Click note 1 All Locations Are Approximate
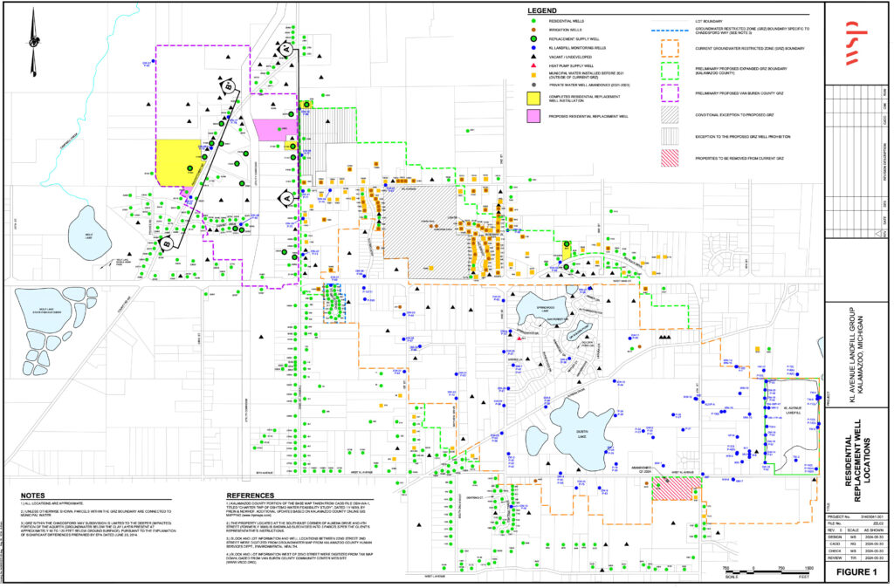The height and width of the screenshot is (588, 894). (52, 503)
